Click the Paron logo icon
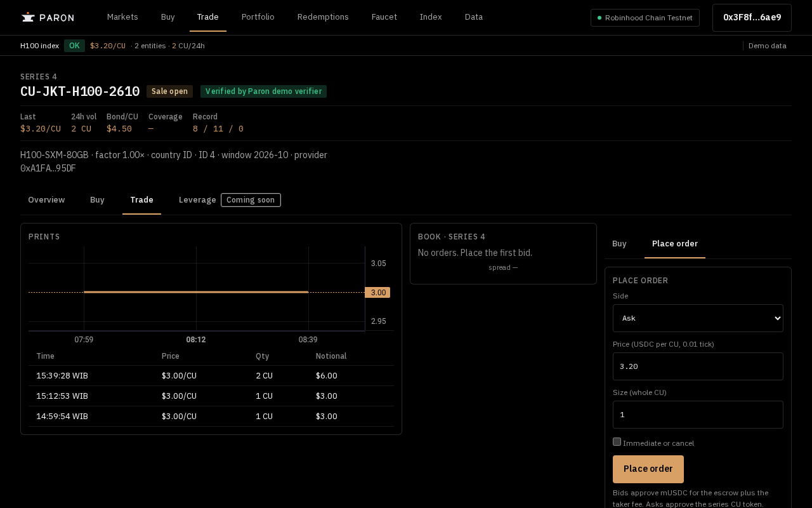Image resolution: width=812 pixels, height=508 pixels. pyautogui.click(x=27, y=17)
